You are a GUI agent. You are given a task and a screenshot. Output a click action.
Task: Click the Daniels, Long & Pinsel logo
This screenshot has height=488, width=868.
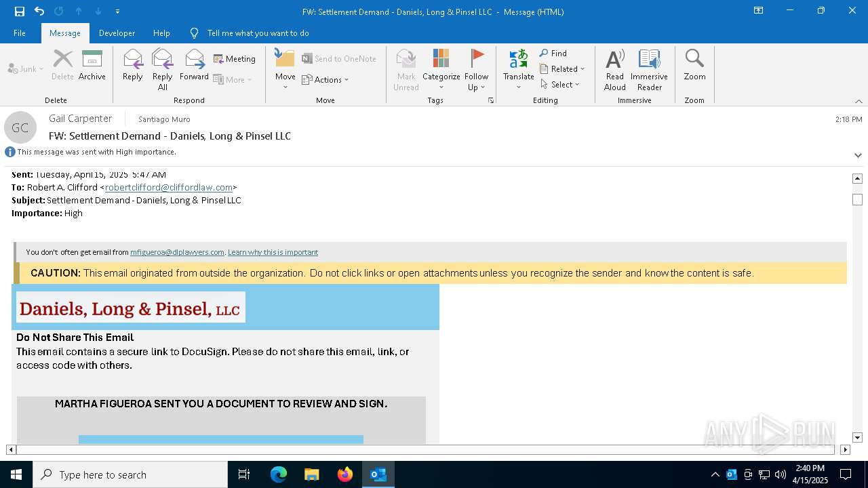(x=130, y=308)
